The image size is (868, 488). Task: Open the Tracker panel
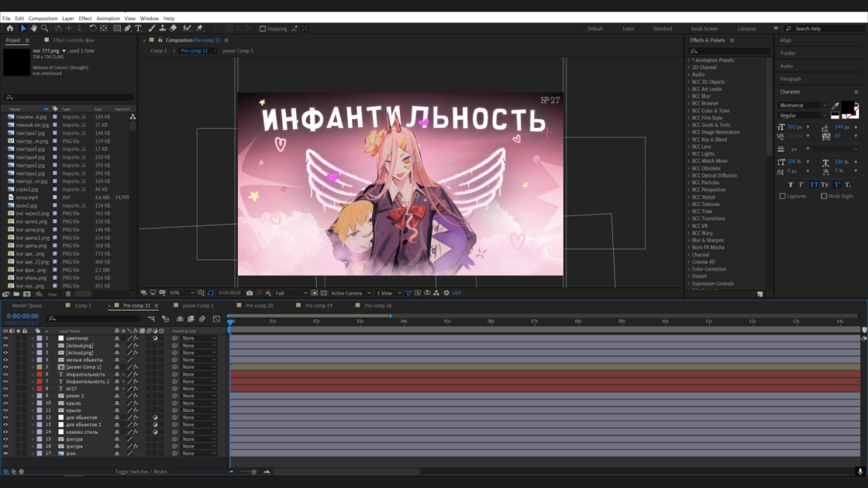pyautogui.click(x=787, y=53)
